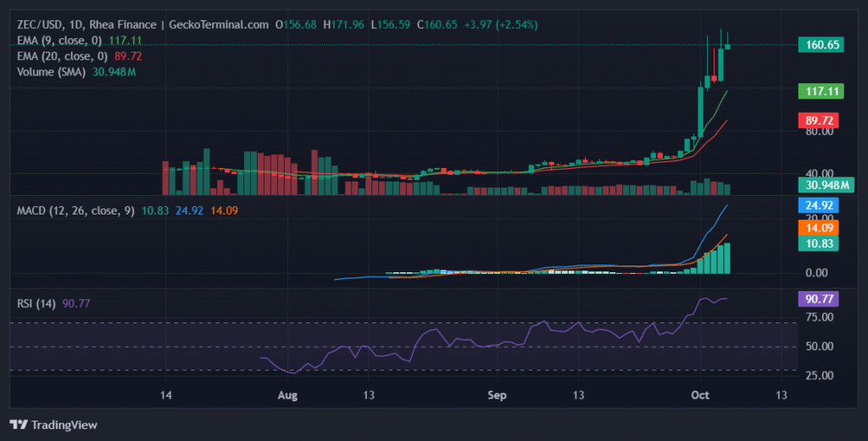Click the 25.00 RSI axis label

point(820,375)
